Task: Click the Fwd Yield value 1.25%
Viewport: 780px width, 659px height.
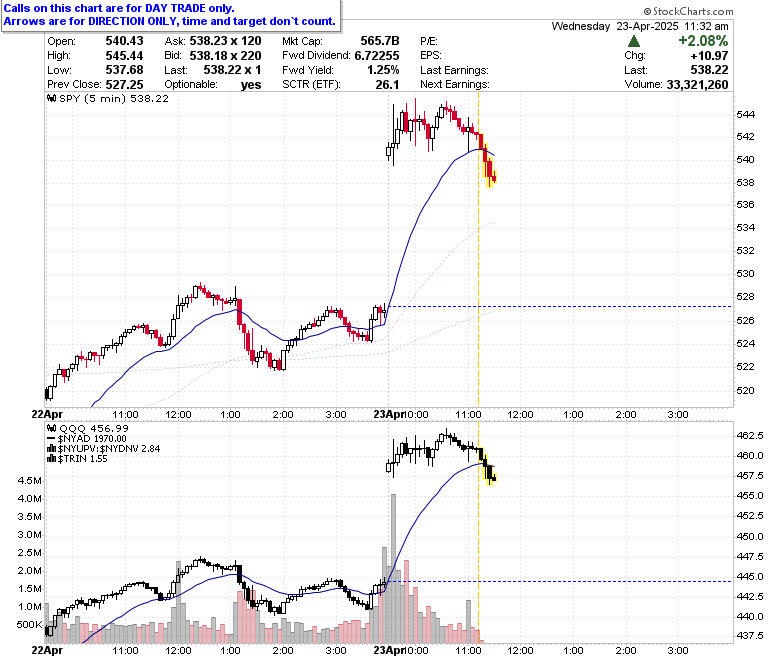Action: point(383,70)
